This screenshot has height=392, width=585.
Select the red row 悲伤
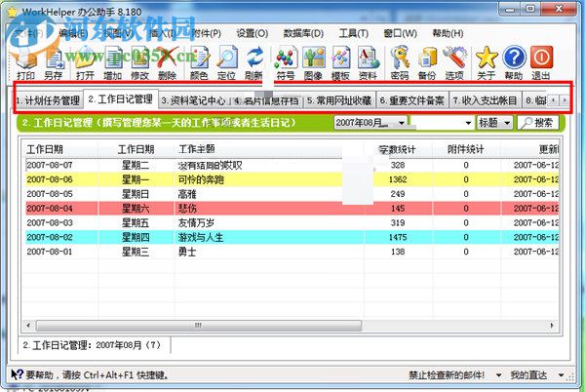[x=292, y=208]
